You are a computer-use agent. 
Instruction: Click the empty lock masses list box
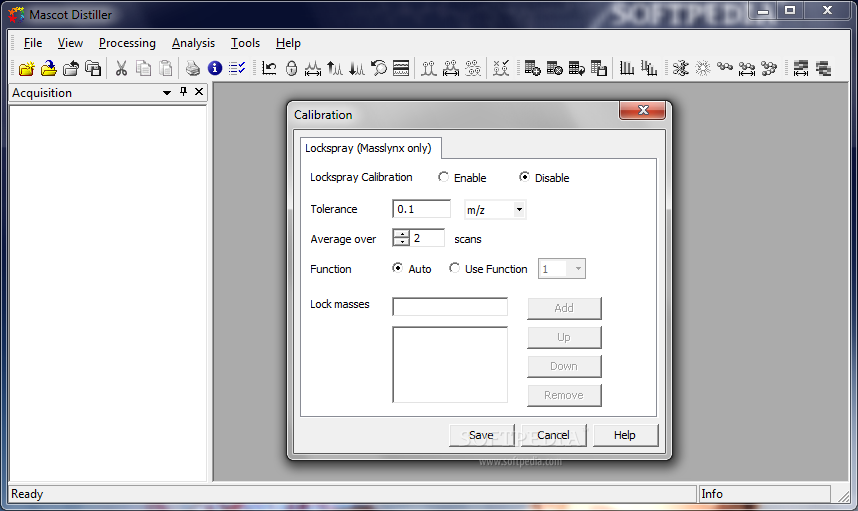tap(450, 364)
